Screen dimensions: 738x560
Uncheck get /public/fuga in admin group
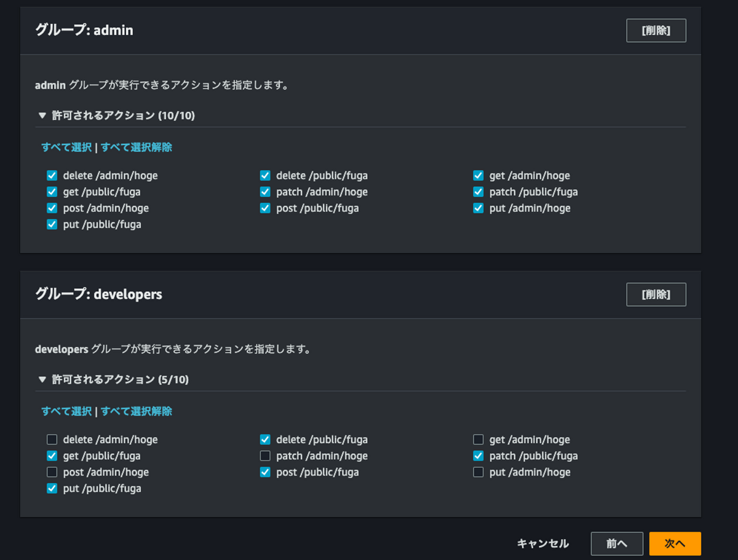tap(52, 192)
